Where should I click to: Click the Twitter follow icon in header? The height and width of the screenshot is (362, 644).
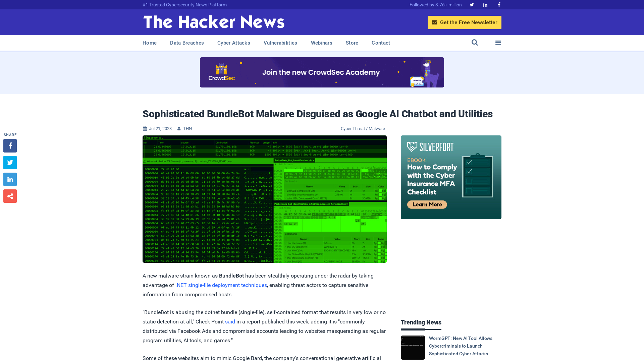coord(472,4)
